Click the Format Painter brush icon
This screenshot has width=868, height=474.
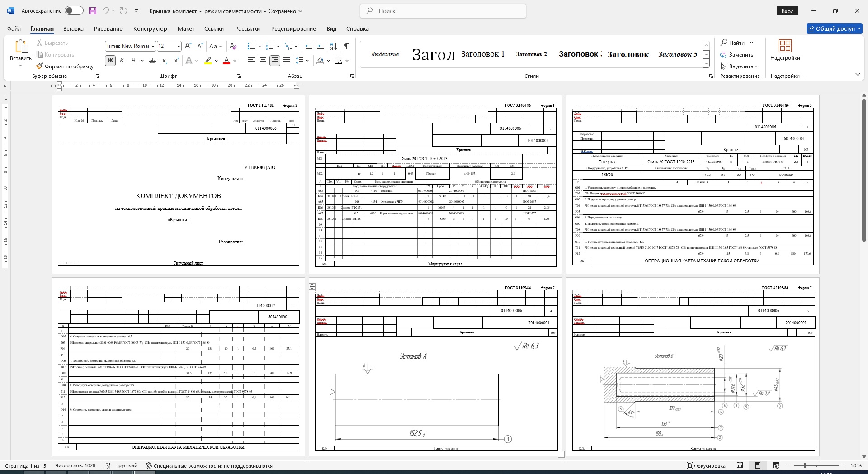[x=39, y=66]
